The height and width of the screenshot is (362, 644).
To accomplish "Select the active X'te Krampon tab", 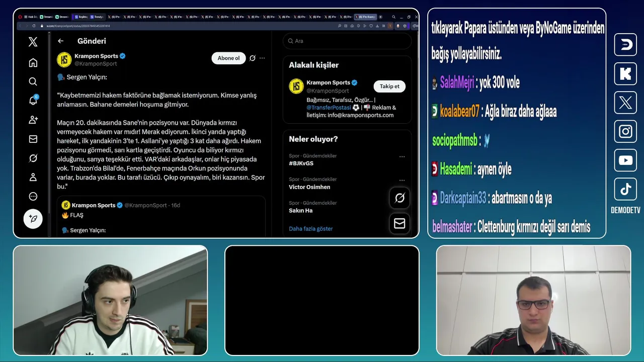I will [x=365, y=17].
